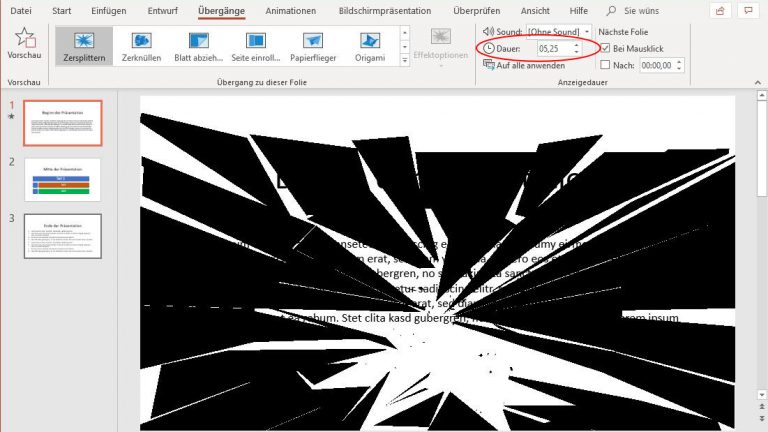Click the share icon in title bar

click(x=719, y=11)
